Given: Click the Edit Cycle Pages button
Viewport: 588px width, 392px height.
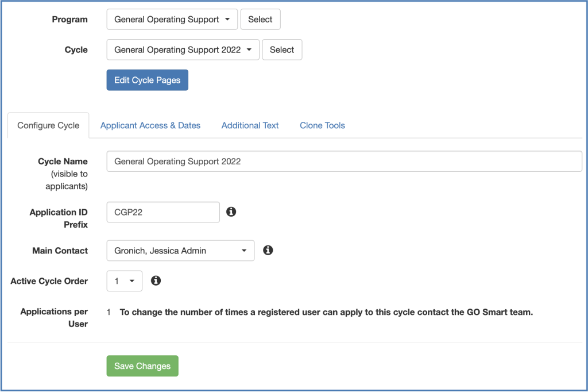Looking at the screenshot, I should (147, 80).
